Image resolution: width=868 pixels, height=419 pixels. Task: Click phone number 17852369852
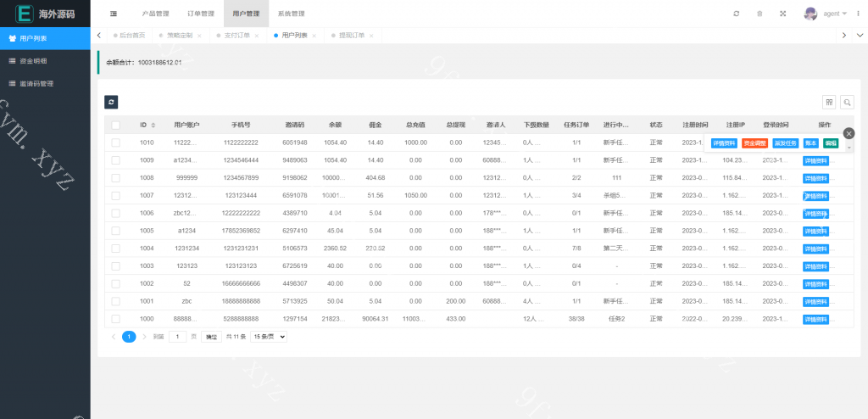241,231
